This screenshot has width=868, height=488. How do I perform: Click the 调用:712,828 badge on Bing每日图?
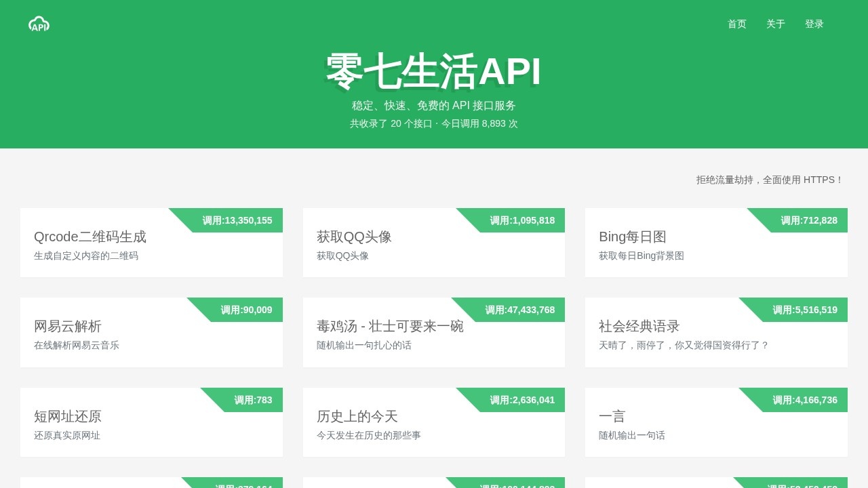(x=810, y=220)
